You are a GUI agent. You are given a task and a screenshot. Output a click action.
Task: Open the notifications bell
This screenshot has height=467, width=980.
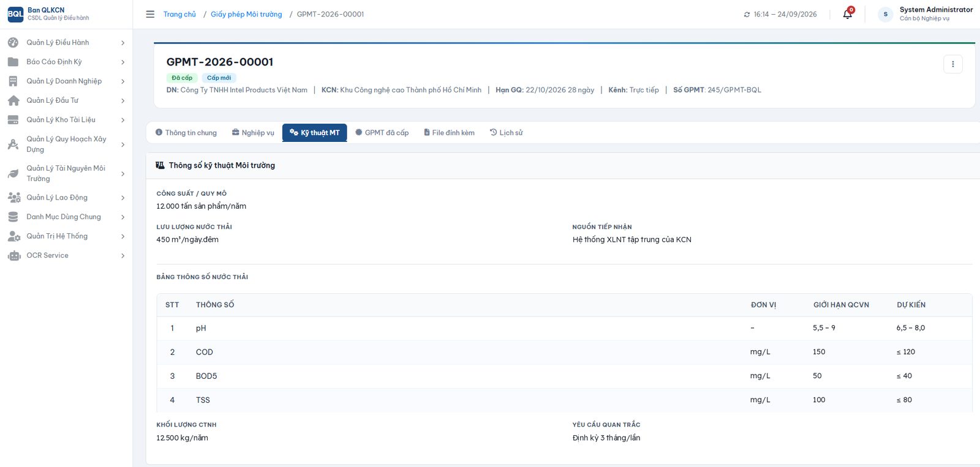(x=848, y=14)
